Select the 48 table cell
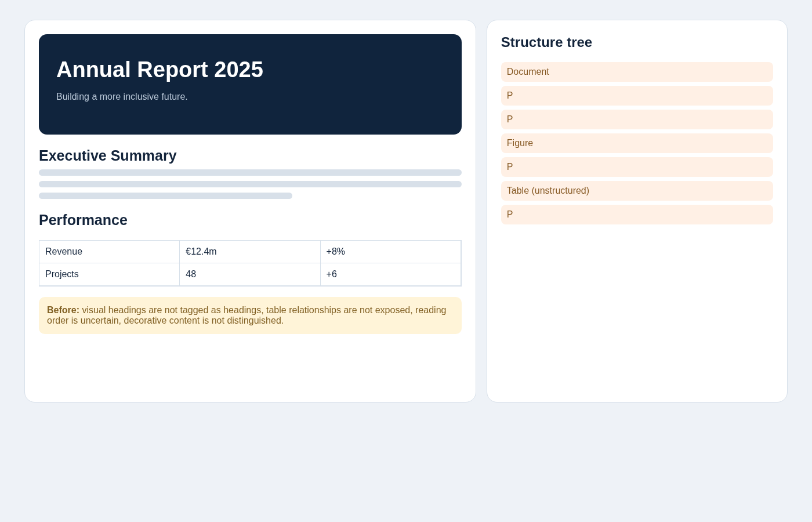 pyautogui.click(x=250, y=274)
